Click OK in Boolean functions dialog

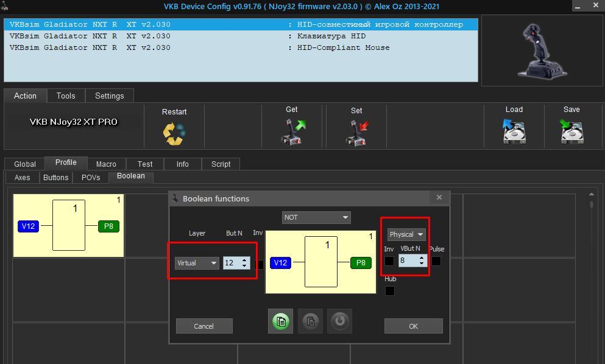pyautogui.click(x=413, y=326)
